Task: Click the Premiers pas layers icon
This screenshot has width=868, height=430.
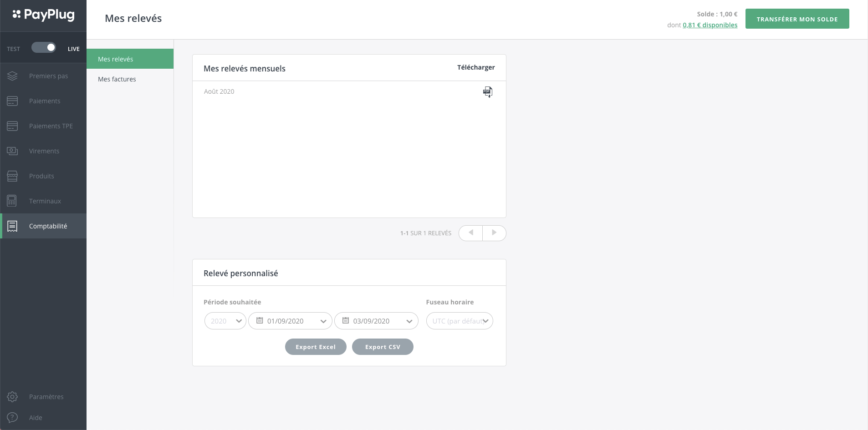Action: click(12, 76)
